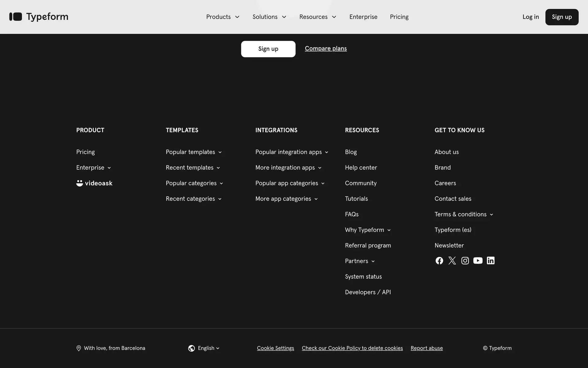Viewport: 588px width, 368px height.
Task: Follow the Compare plans link
Action: 326,48
